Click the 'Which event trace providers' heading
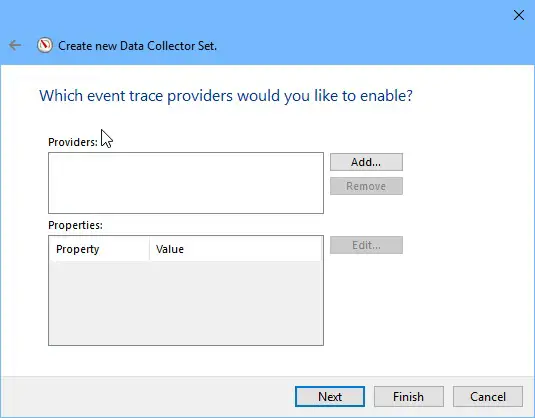 226,96
